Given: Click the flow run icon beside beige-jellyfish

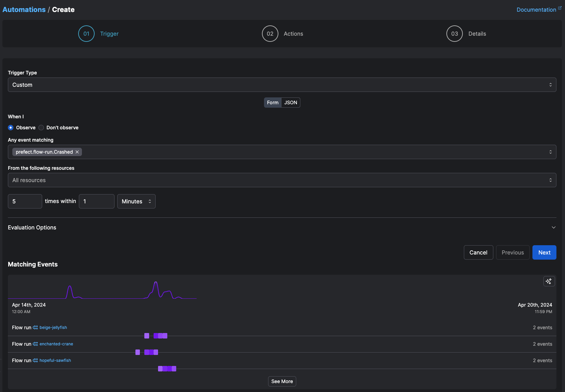Looking at the screenshot, I should tap(35, 328).
